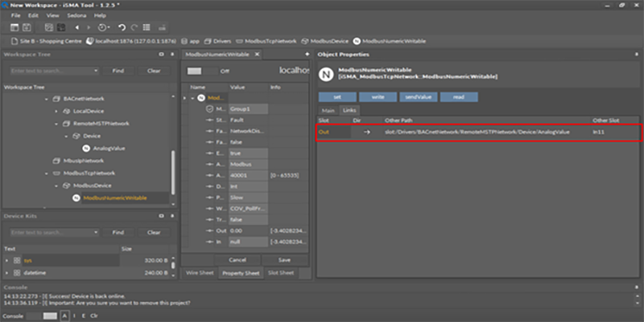644x322 pixels.
Task: Click the ModbusDevice breadcrumb
Action: 325,41
